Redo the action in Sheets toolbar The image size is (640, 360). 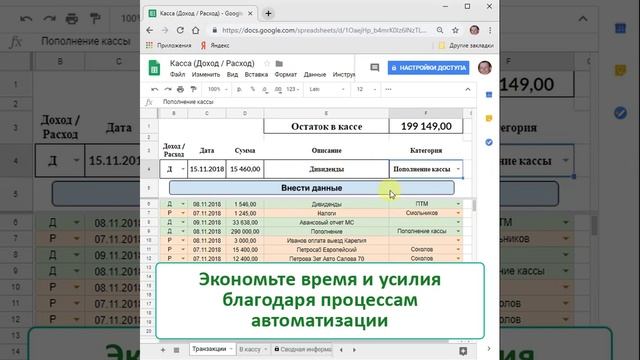tap(168, 89)
